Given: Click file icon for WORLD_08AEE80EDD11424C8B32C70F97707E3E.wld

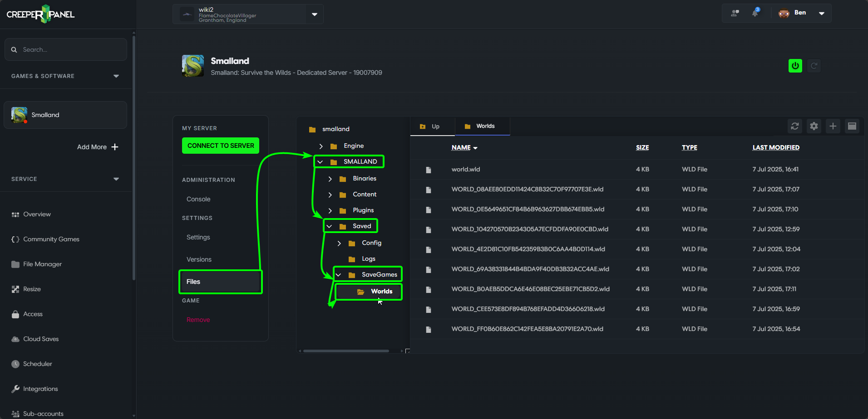Looking at the screenshot, I should (428, 190).
